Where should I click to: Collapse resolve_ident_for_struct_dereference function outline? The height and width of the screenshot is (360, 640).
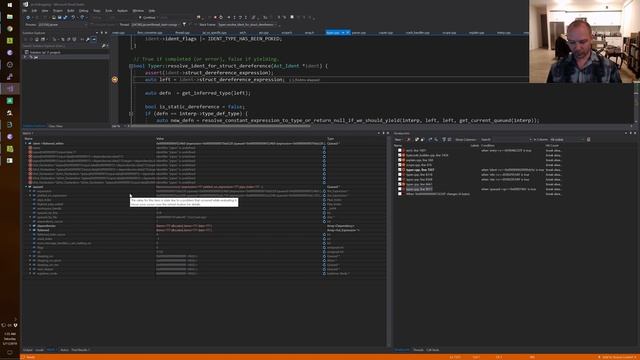pos(131,66)
